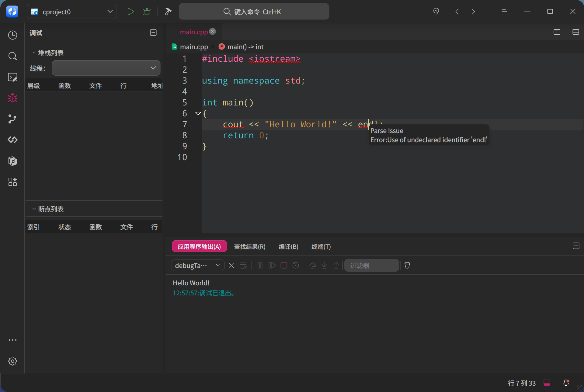Click the 过滤器 filter input field

click(372, 265)
